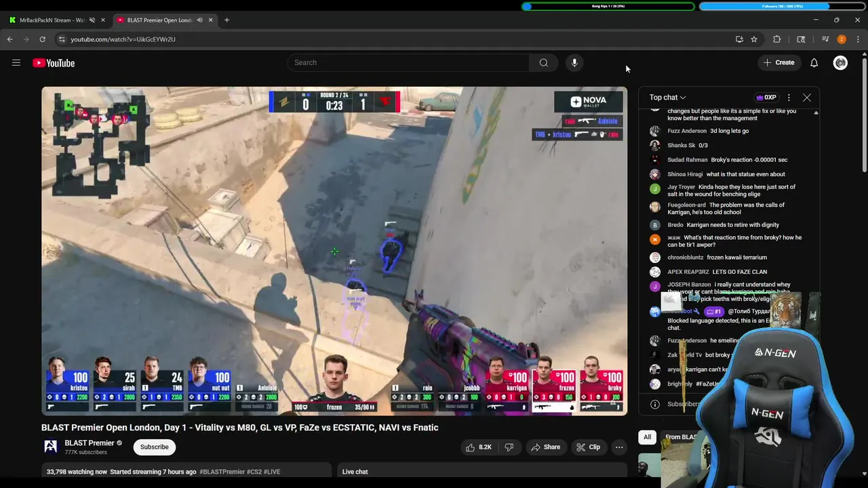The width and height of the screenshot is (868, 488).
Task: Click Shanks Sk username in chat
Action: click(682, 145)
